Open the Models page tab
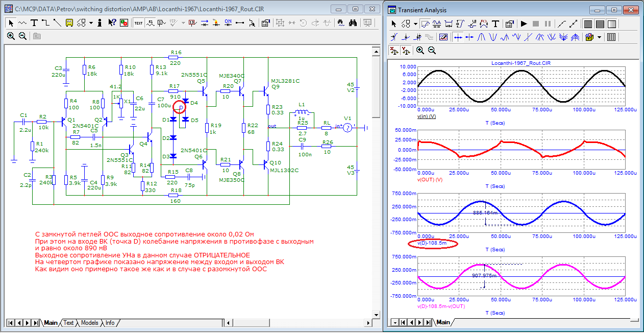 (x=89, y=323)
